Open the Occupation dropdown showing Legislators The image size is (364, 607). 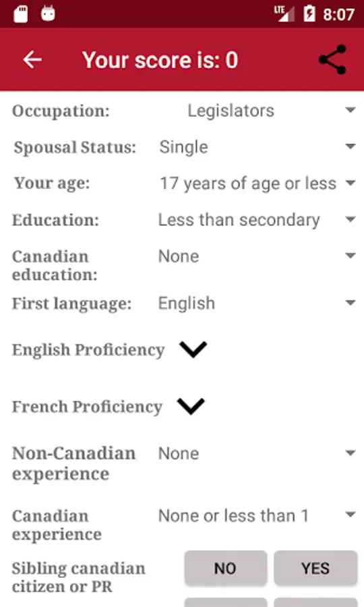[x=256, y=111]
